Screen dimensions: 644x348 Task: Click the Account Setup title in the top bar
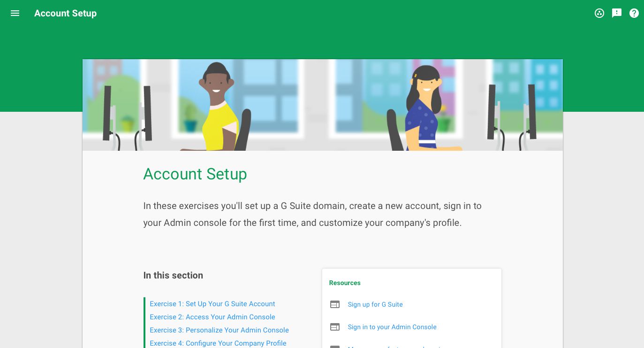[65, 13]
